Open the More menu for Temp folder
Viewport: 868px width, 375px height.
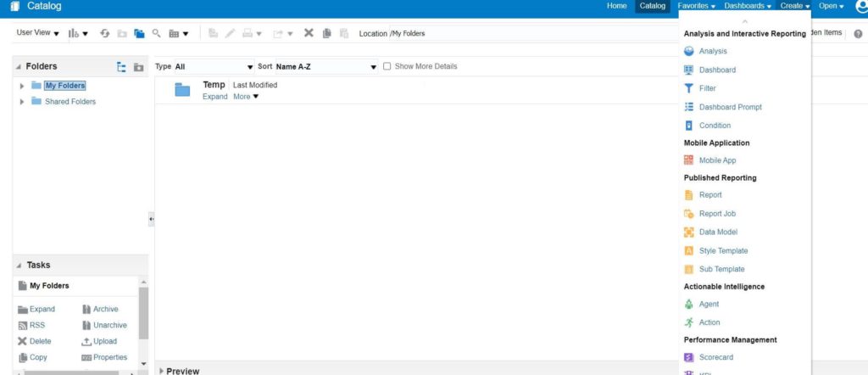246,97
